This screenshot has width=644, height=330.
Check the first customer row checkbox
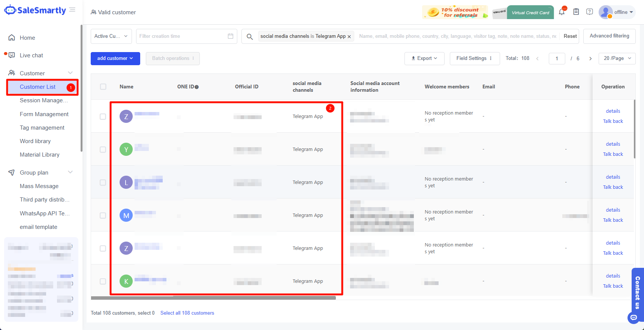103,116
